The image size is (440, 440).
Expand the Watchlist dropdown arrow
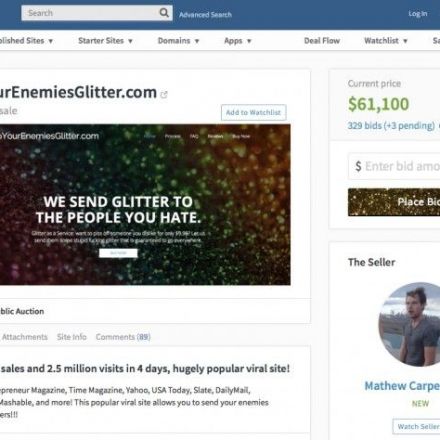tap(405, 41)
